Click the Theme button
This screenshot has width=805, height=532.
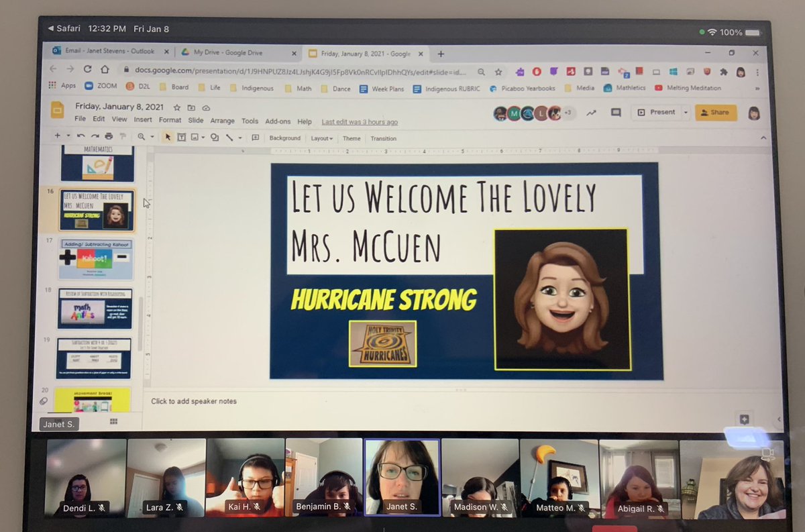352,138
